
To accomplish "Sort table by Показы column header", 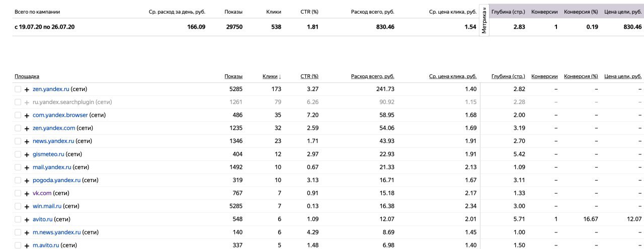I will coord(233,76).
